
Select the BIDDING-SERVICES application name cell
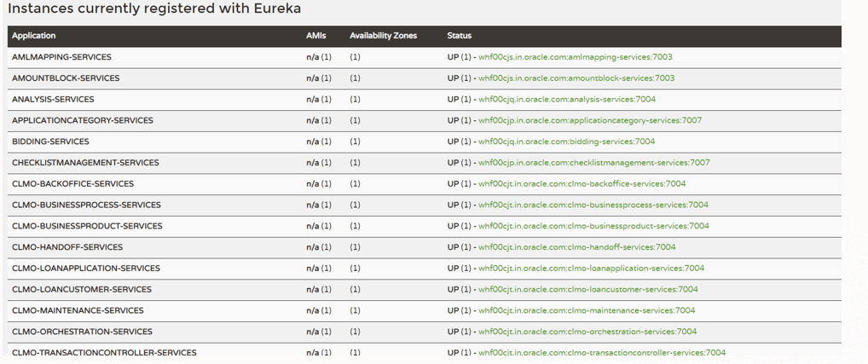[50, 142]
